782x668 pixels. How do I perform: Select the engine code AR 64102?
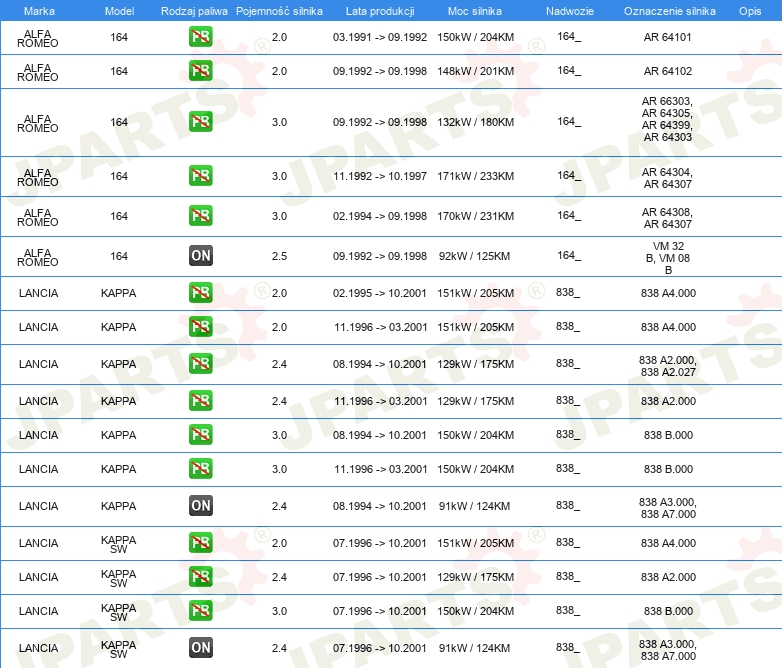tap(668, 71)
